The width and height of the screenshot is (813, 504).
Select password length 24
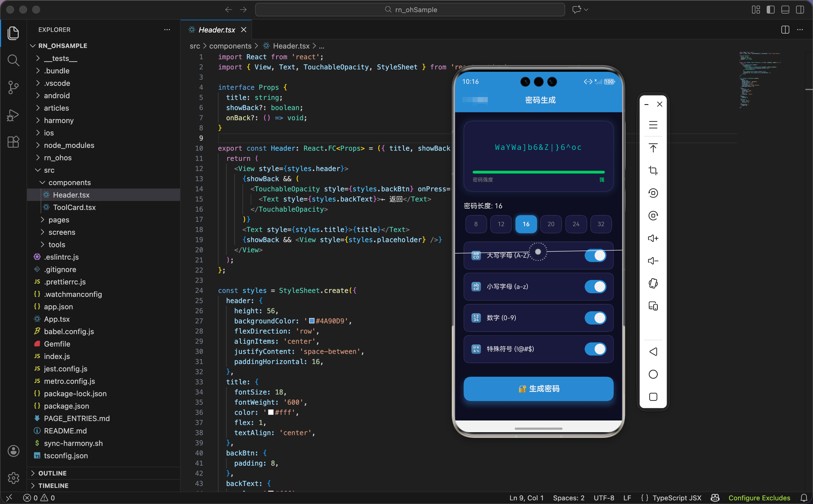coord(576,224)
